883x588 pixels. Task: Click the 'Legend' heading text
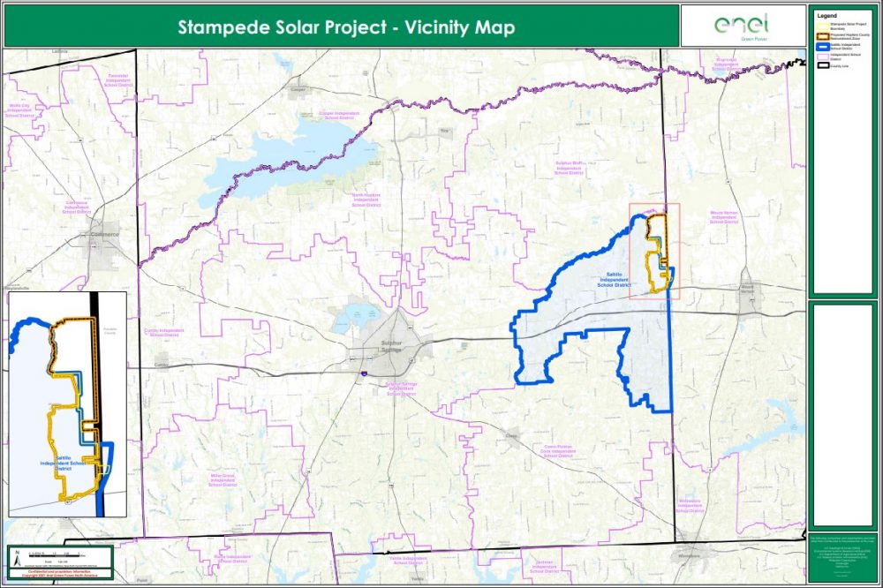pyautogui.click(x=826, y=16)
